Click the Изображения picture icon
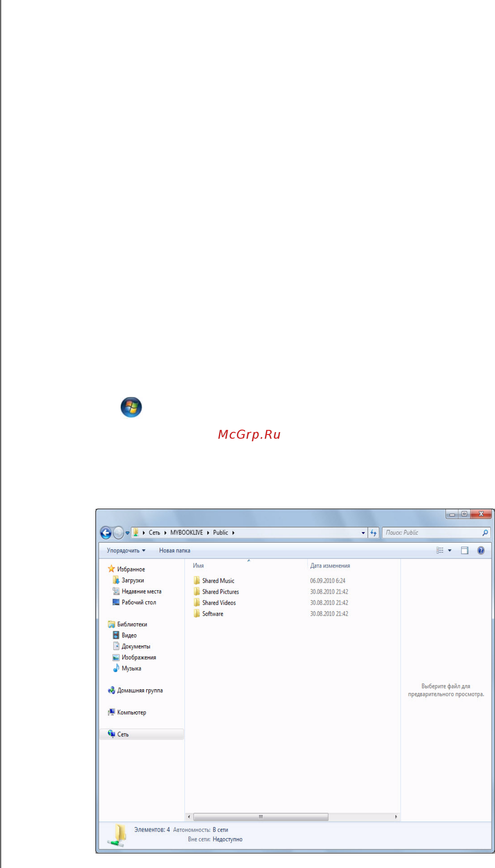Viewport: 495px width, 868px height. (116, 657)
